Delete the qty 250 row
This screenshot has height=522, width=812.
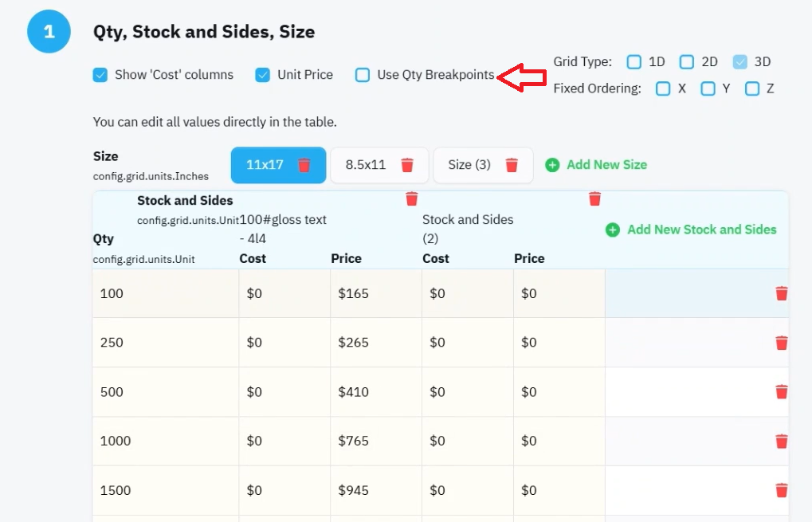coord(782,343)
